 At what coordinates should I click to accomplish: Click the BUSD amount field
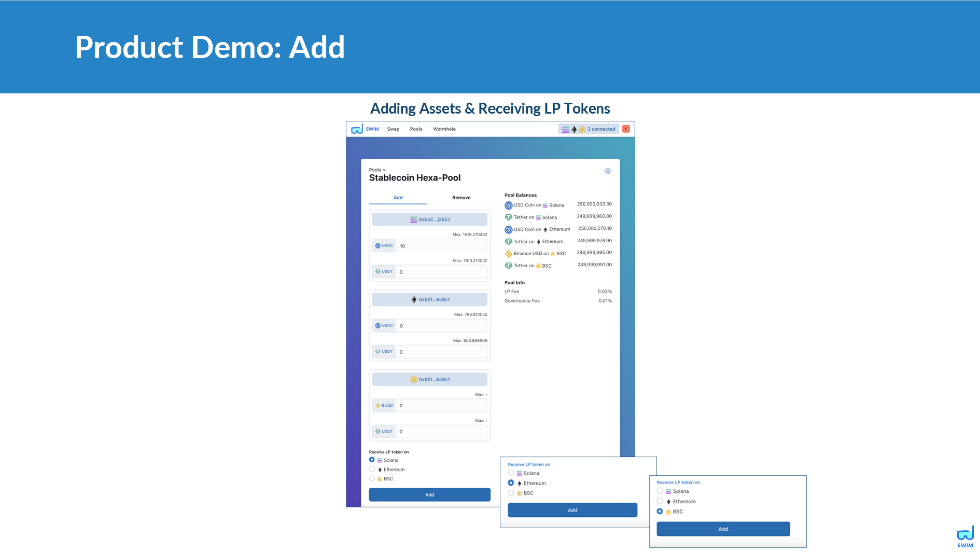[441, 405]
